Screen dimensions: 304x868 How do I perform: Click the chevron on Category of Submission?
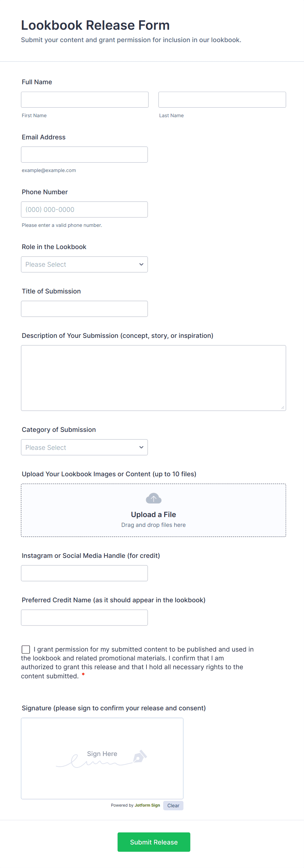click(141, 447)
